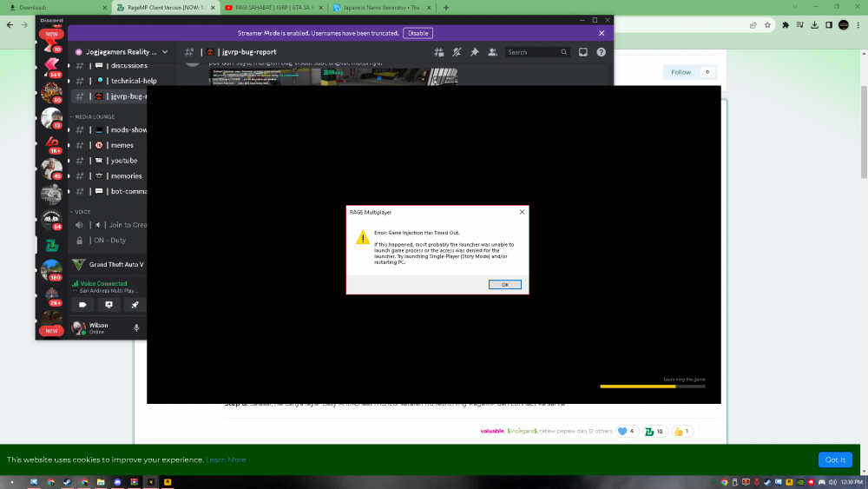Click the blue heart reaction with 4

pos(627,431)
